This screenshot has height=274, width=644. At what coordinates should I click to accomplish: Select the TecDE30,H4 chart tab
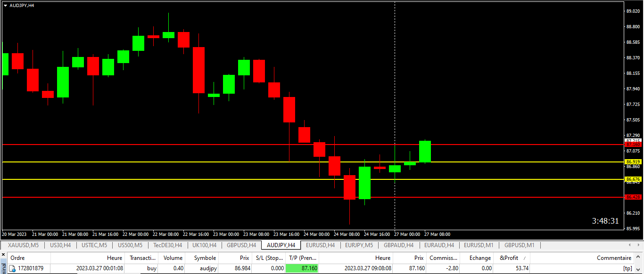pyautogui.click(x=167, y=245)
